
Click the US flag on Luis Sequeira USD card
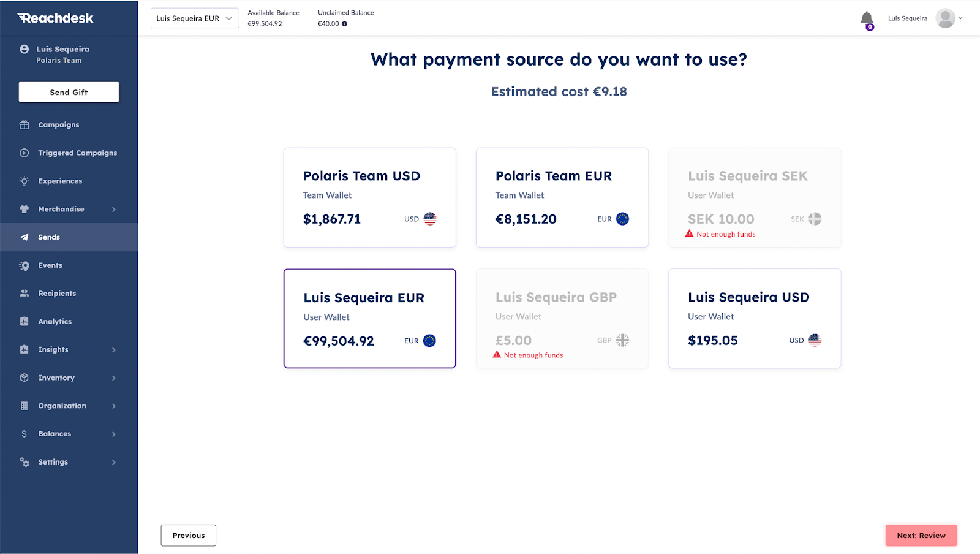tap(815, 340)
